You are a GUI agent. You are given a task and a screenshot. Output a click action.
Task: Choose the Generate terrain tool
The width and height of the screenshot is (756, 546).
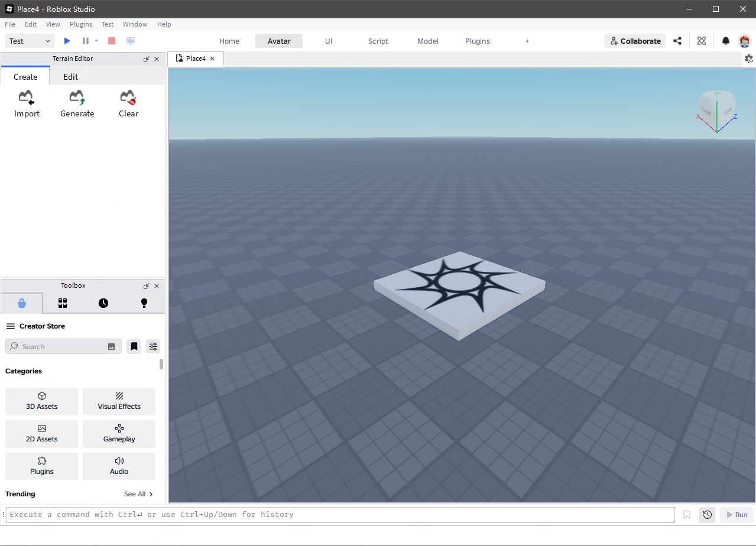(77, 103)
